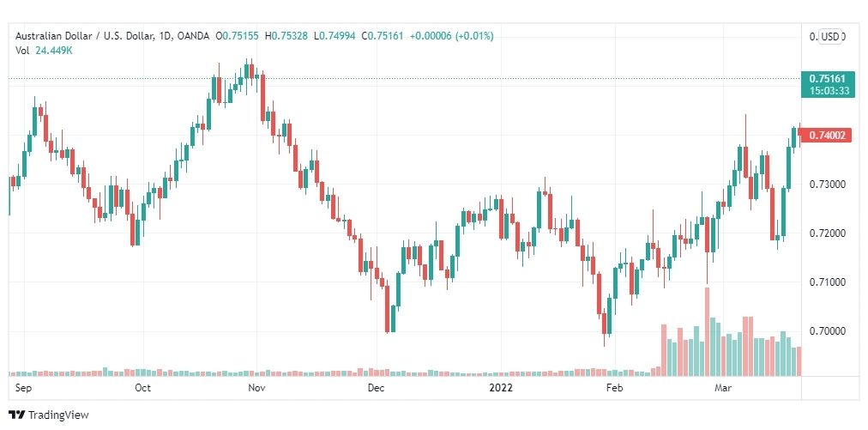Click the open value O0.75155
This screenshot has height=430, width=868.
coord(238,36)
